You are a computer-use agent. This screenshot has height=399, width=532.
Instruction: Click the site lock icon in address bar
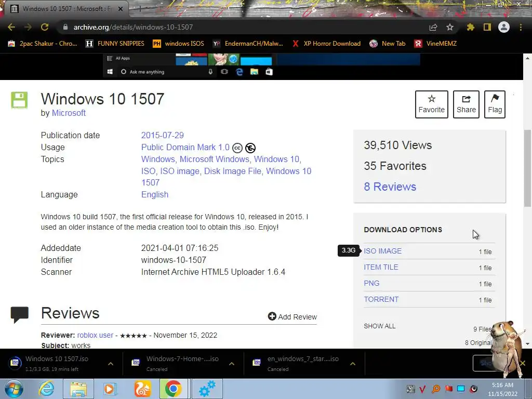[65, 27]
